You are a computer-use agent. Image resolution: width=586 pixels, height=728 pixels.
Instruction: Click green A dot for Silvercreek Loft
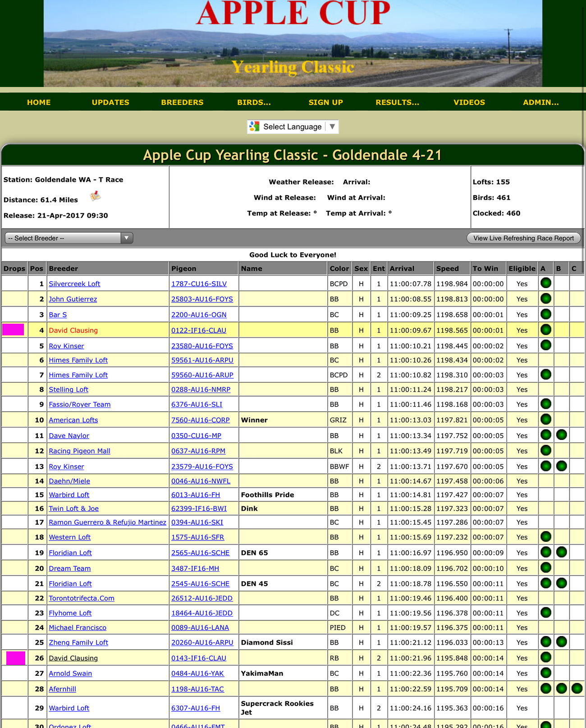click(x=545, y=283)
